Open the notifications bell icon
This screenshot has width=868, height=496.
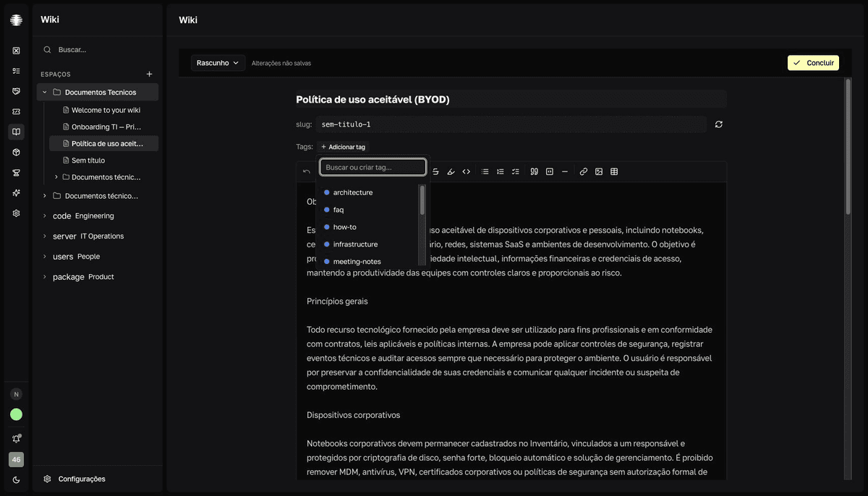click(16, 439)
